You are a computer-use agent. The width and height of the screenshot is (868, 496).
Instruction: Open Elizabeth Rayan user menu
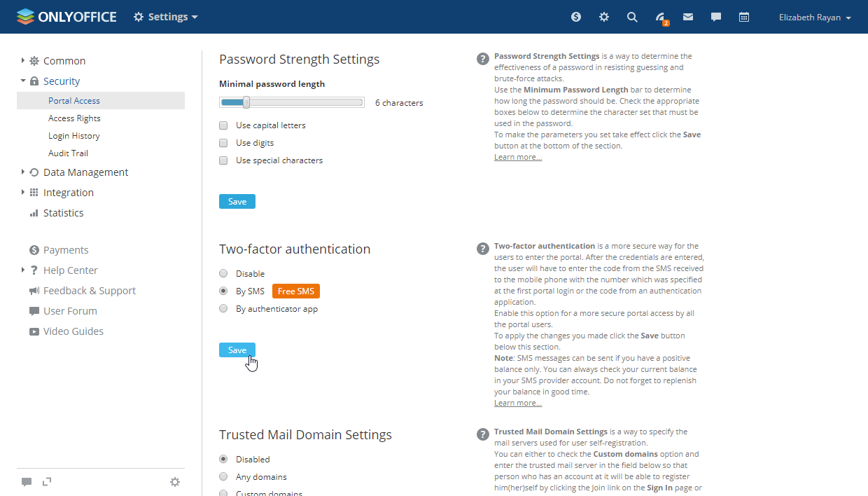click(815, 18)
